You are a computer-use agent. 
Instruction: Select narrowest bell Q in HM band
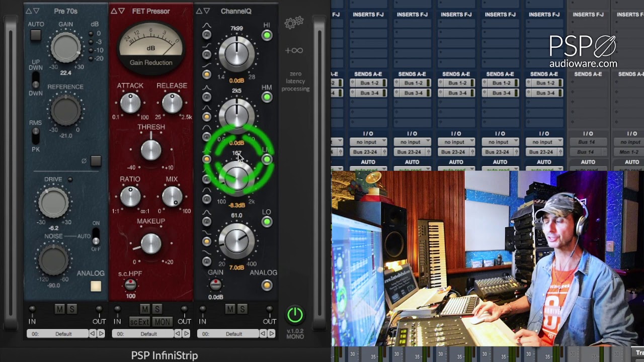207,97
